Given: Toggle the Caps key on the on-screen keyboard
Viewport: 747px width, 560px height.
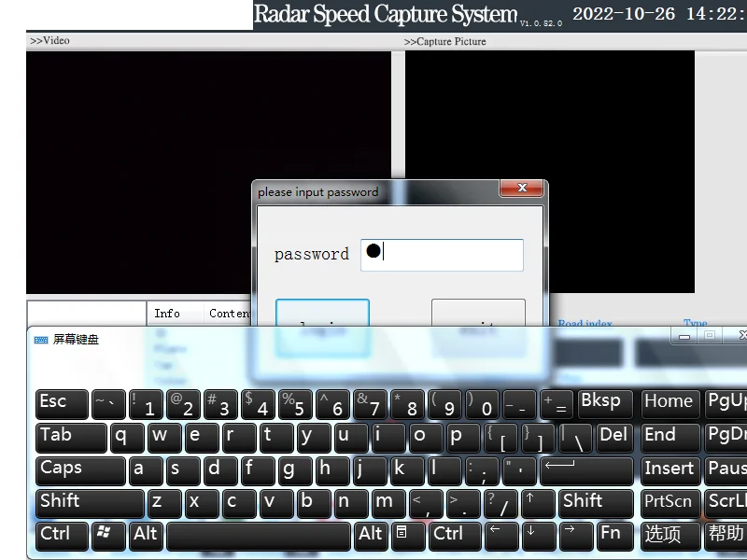Looking at the screenshot, I should tap(80, 470).
